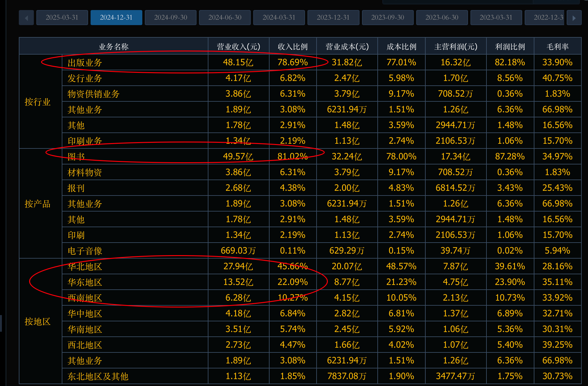Click the 39.25% gross margin for 西北地区
The height and width of the screenshot is (386, 588).
(558, 345)
